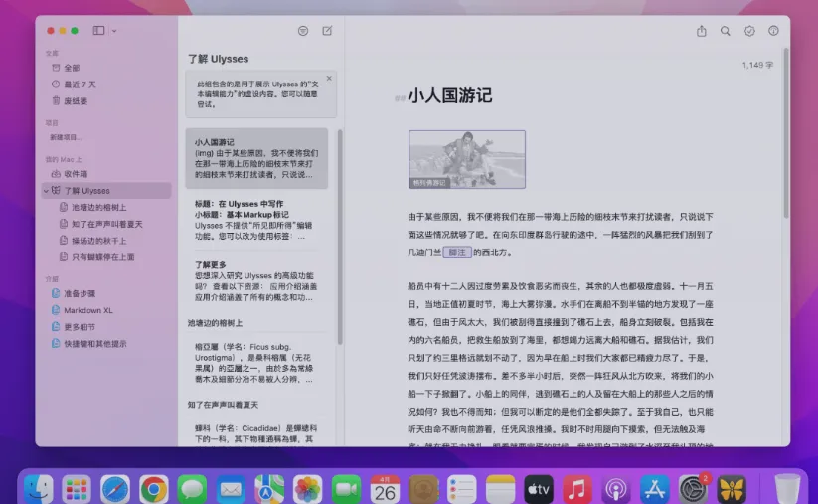Image resolution: width=818 pixels, height=504 pixels.
Task: Collapse the 了解 Ulysses group chevron
Action: click(46, 191)
